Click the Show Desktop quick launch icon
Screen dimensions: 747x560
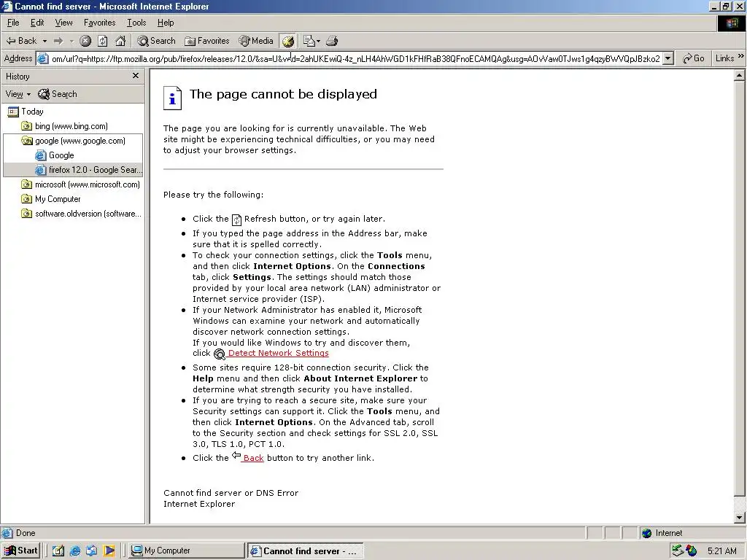(58, 551)
